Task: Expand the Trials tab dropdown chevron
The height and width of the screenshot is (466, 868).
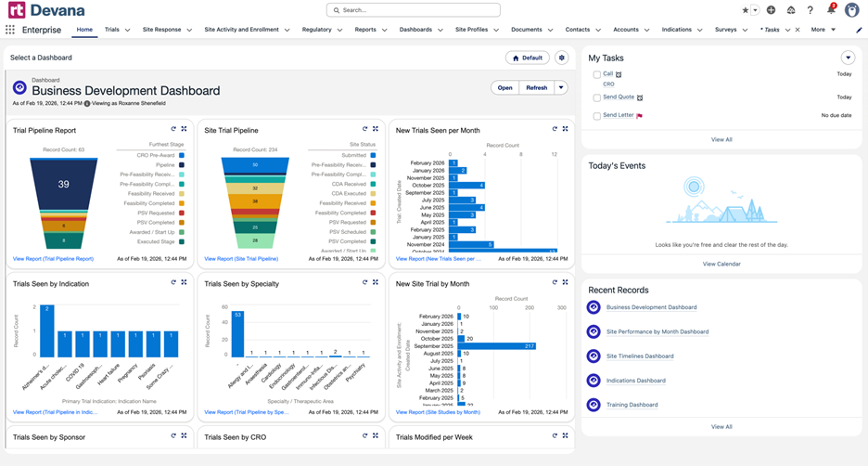Action: pos(127,30)
